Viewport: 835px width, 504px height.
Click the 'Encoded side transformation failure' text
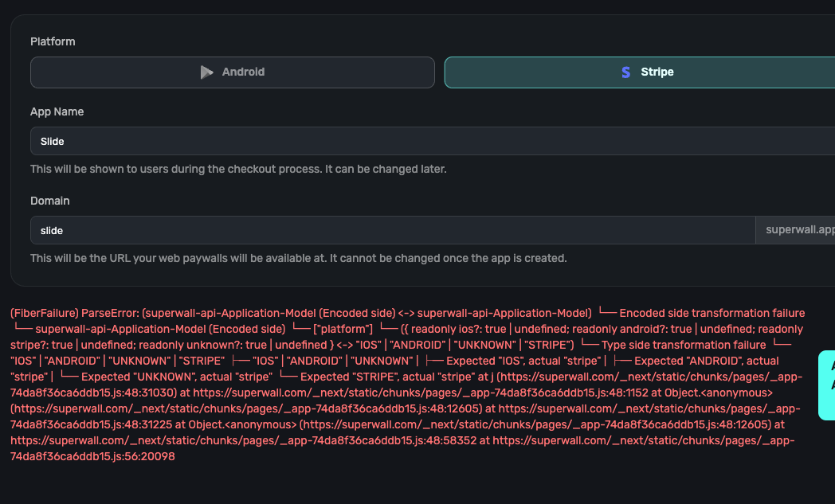[x=712, y=313]
